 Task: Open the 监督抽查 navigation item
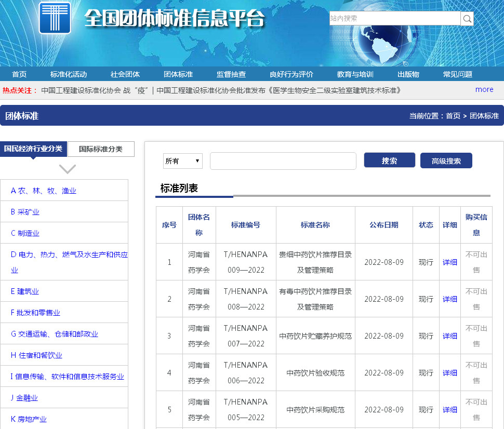point(231,74)
